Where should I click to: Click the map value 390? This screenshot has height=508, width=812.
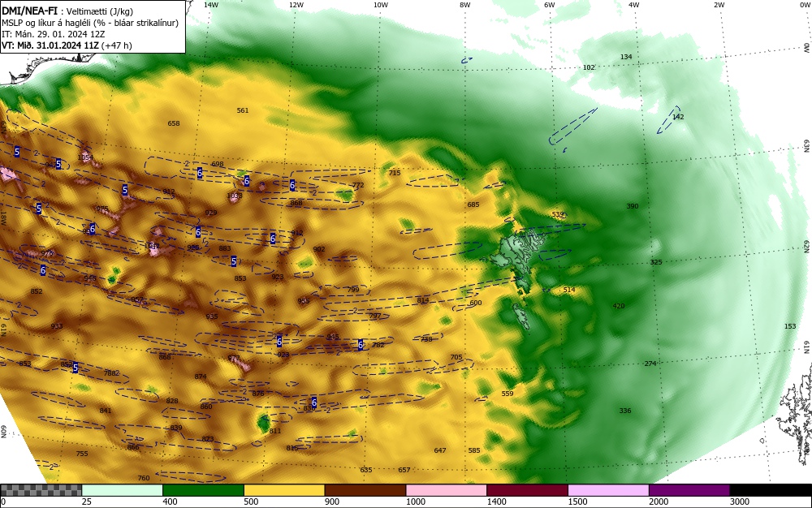[x=633, y=206]
